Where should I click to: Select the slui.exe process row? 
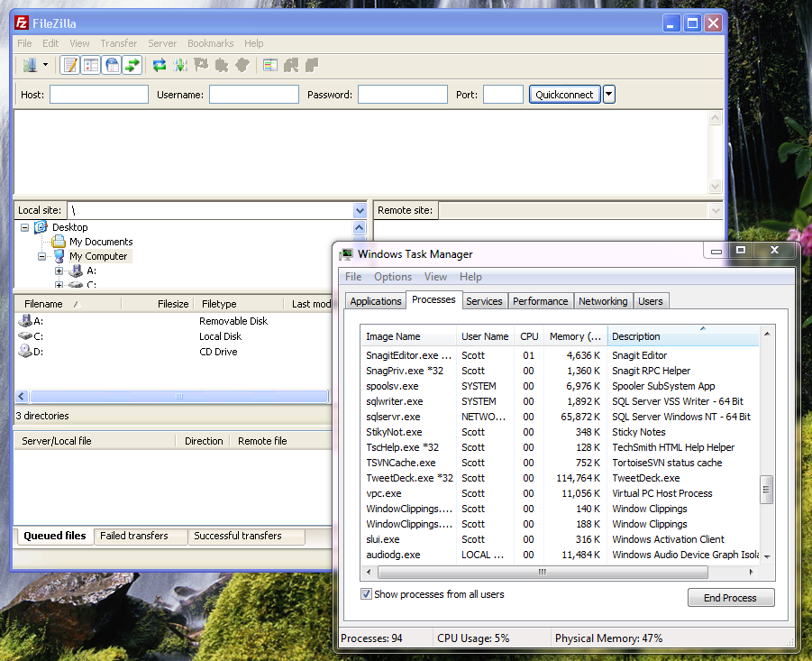(560, 539)
